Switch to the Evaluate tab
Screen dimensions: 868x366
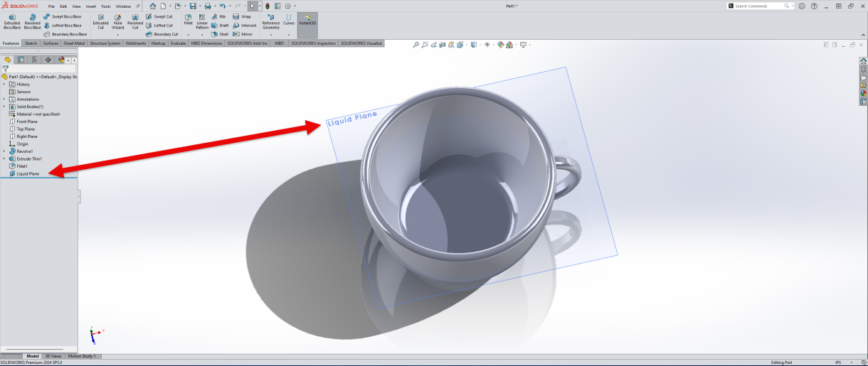pyautogui.click(x=178, y=43)
